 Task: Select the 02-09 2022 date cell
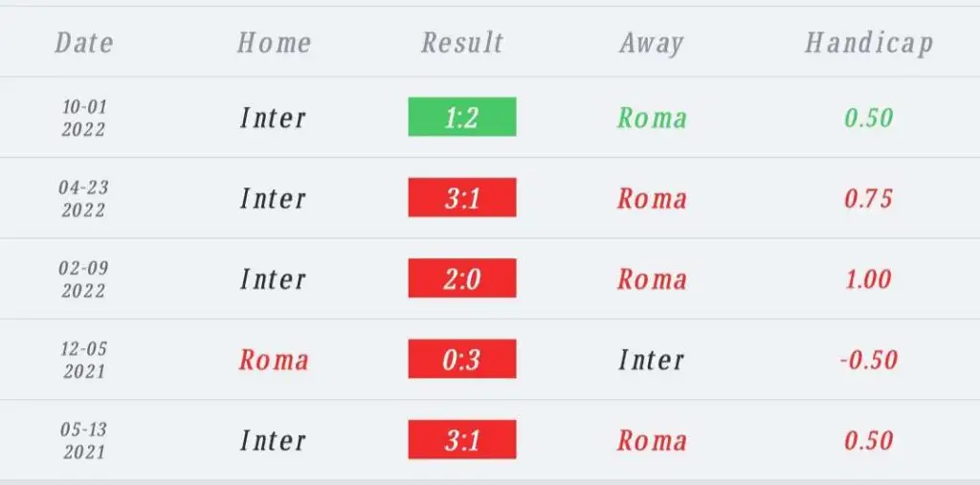point(84,278)
